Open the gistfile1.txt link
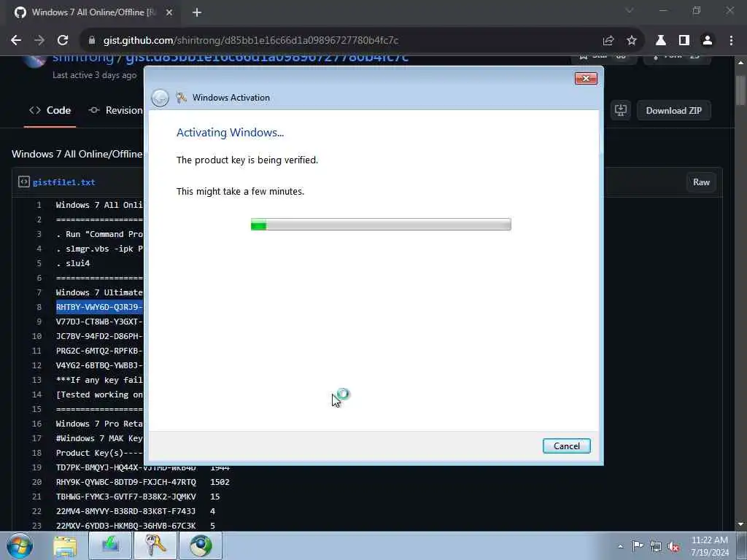747x560 pixels. (64, 182)
